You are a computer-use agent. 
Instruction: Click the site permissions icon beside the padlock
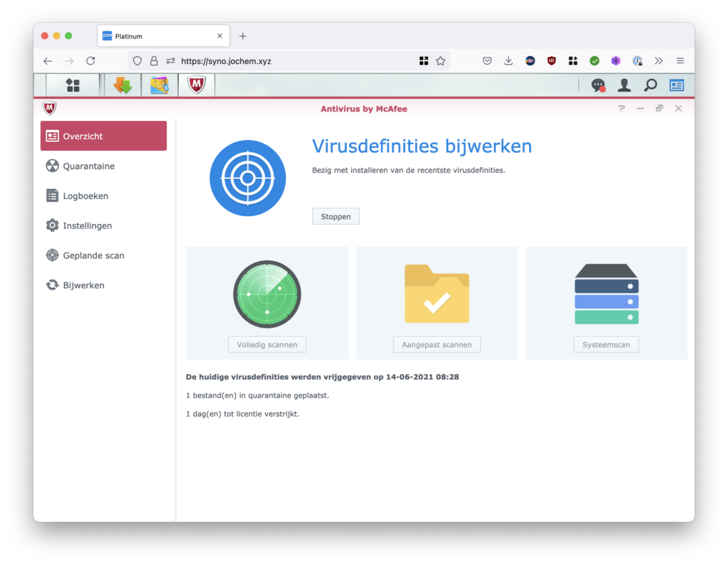point(171,61)
